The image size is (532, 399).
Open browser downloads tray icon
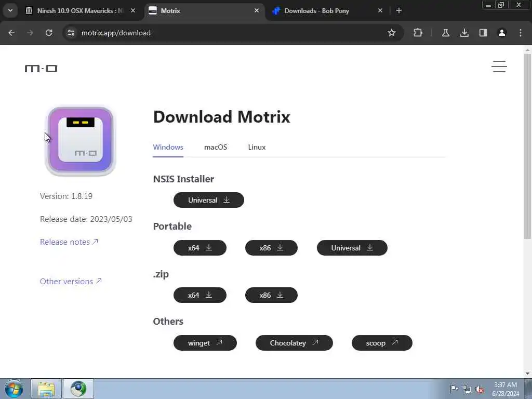click(464, 33)
